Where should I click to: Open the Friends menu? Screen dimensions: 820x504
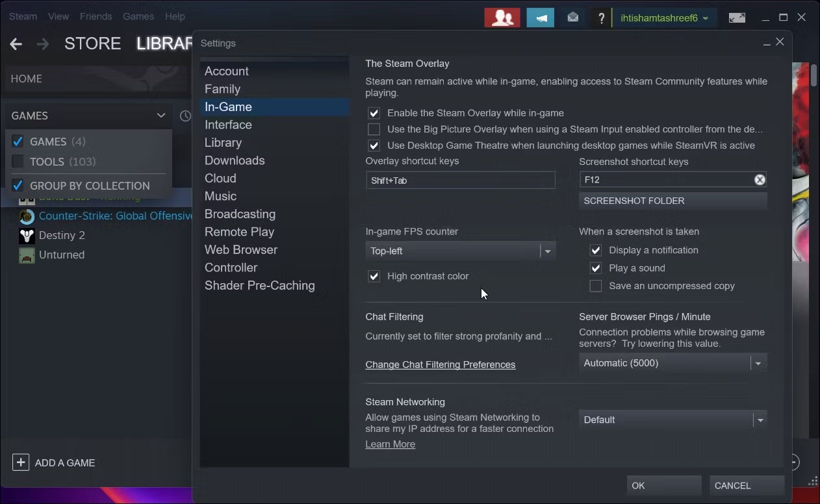pyautogui.click(x=96, y=16)
